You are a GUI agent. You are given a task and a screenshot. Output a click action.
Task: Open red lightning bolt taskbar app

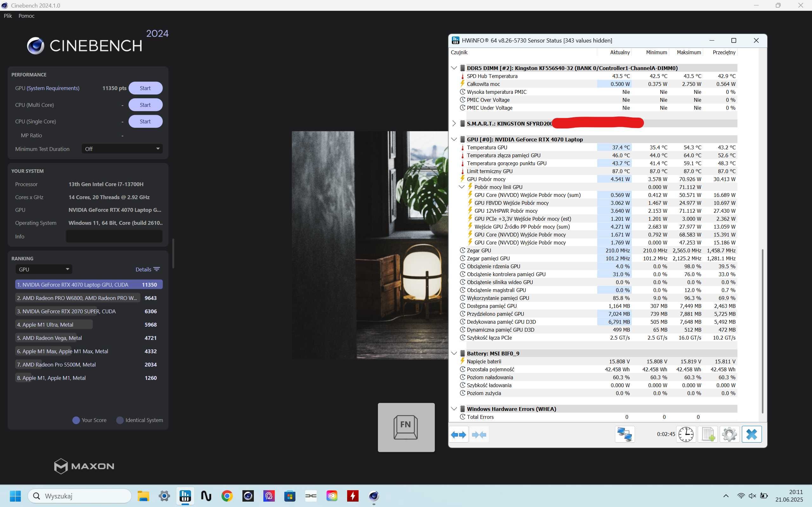[353, 496]
